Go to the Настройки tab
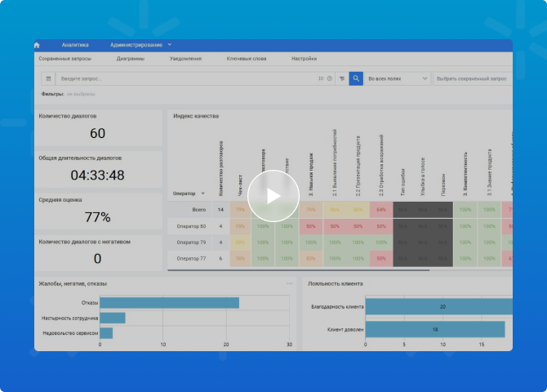The image size is (547, 392). pos(304,59)
